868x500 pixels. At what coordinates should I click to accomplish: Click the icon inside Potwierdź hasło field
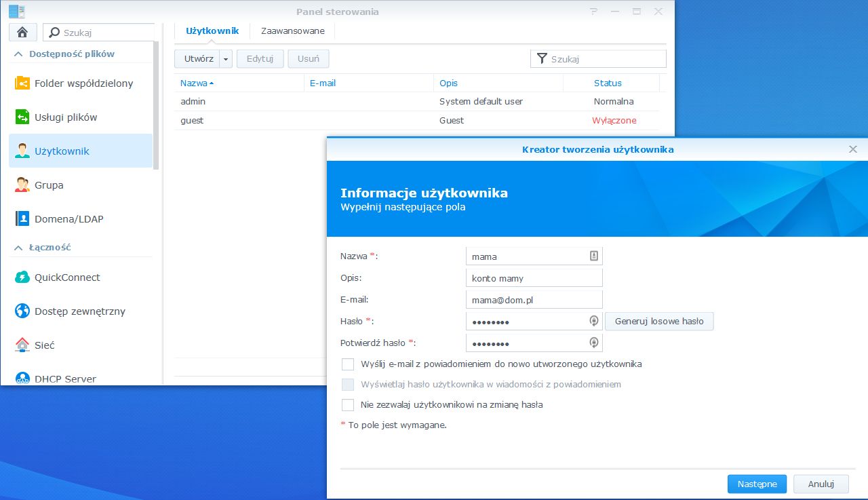click(x=593, y=343)
